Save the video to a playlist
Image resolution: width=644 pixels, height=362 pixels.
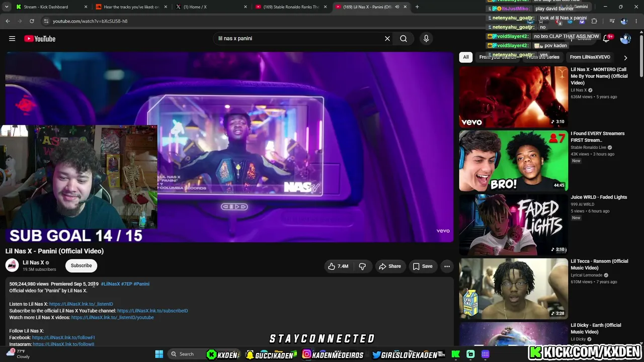[x=423, y=266]
